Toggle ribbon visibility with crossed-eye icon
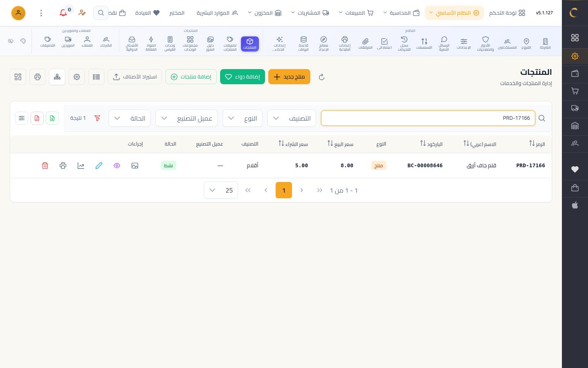 click(11, 41)
